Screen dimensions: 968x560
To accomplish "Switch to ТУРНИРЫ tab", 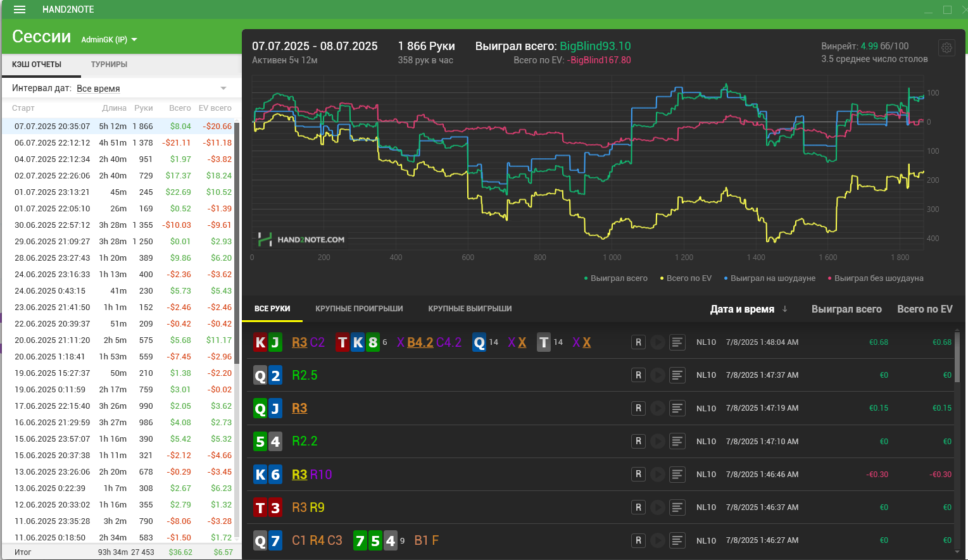I will (109, 65).
